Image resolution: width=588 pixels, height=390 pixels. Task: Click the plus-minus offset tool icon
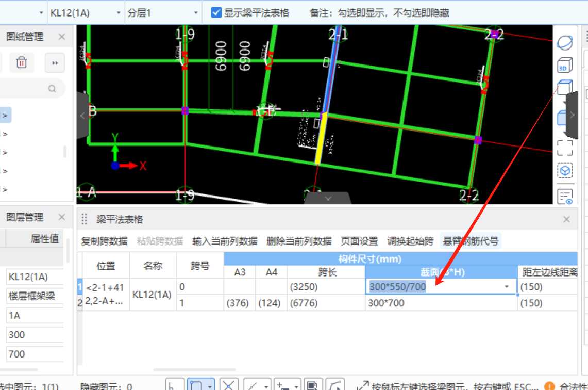pos(283,385)
